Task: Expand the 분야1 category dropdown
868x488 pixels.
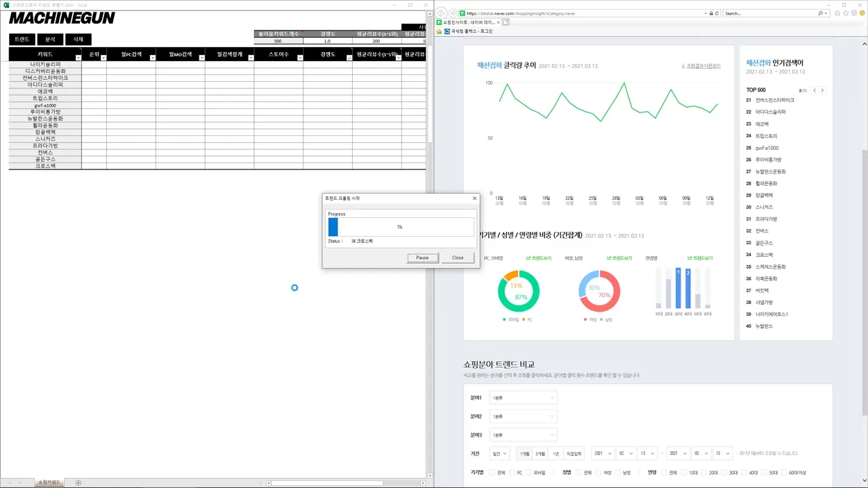Action: tap(523, 398)
